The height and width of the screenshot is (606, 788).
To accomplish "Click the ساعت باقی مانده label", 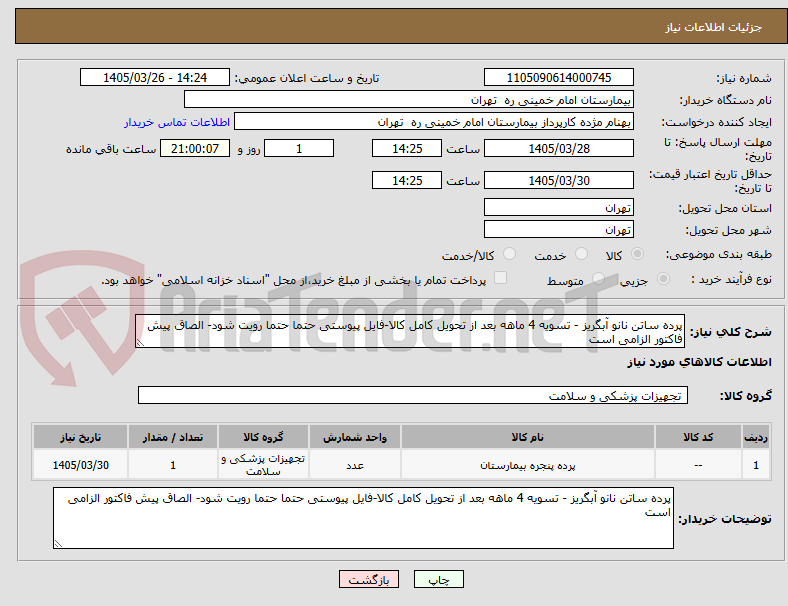I will pyautogui.click(x=111, y=149).
